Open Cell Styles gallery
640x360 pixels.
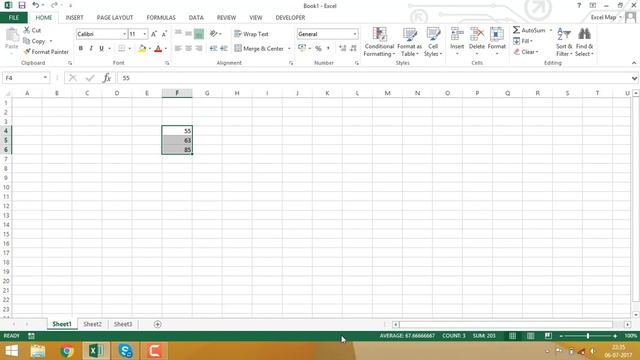click(433, 42)
